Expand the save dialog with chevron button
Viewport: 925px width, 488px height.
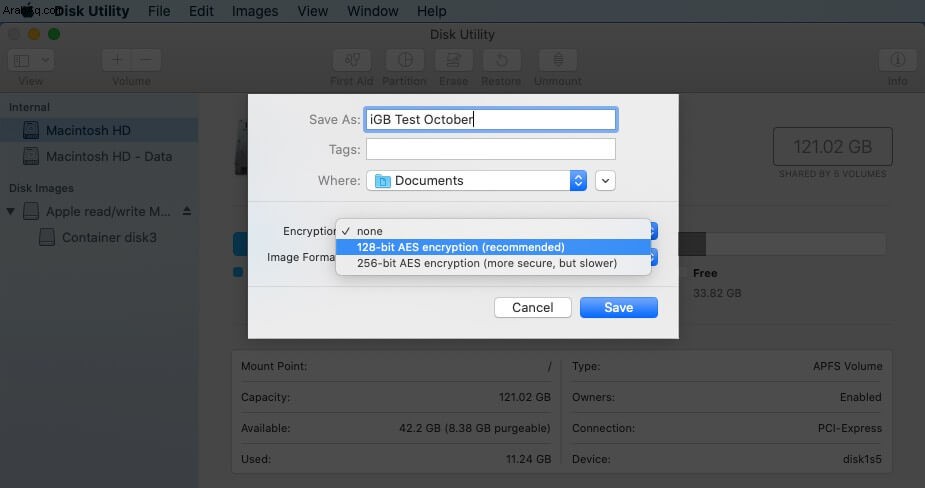pyautogui.click(x=605, y=181)
